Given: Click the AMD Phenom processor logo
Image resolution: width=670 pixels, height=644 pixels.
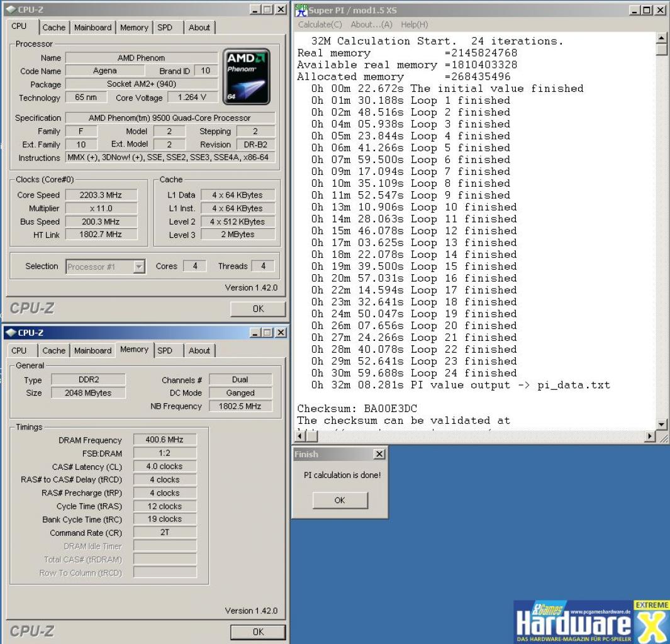Looking at the screenshot, I should [x=247, y=77].
